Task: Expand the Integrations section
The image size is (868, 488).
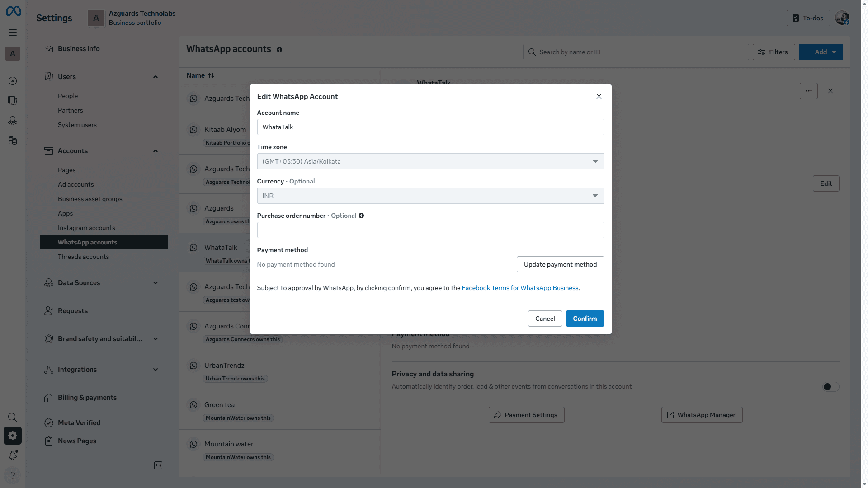Action: (156, 370)
